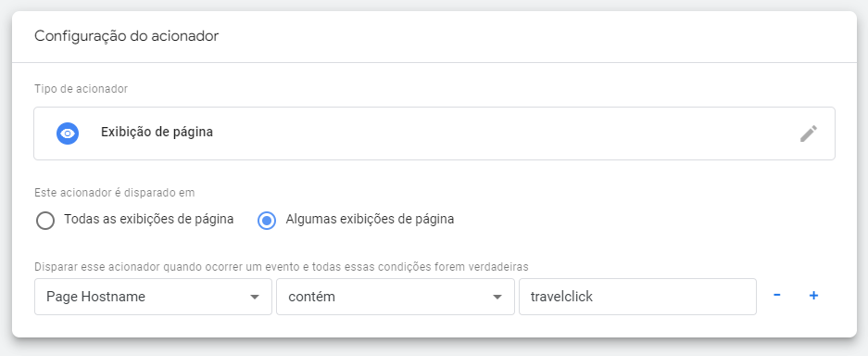Click the 'Page Hostname' text in the condition

click(95, 297)
